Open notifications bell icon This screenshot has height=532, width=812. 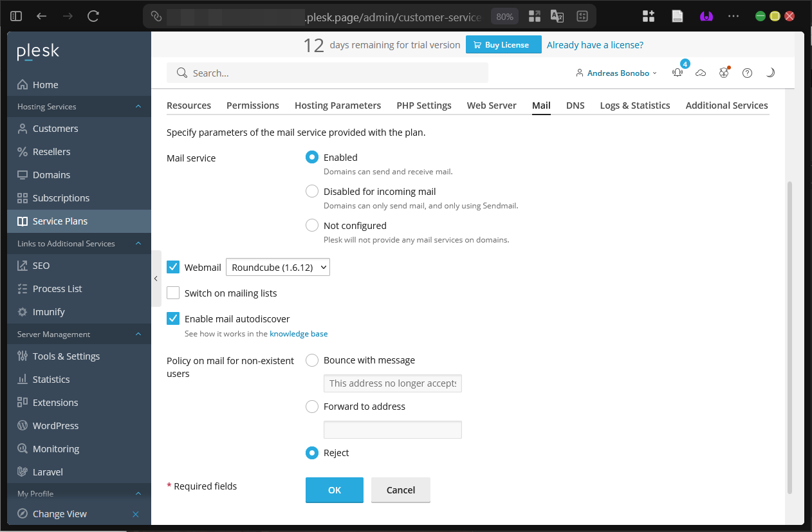678,73
